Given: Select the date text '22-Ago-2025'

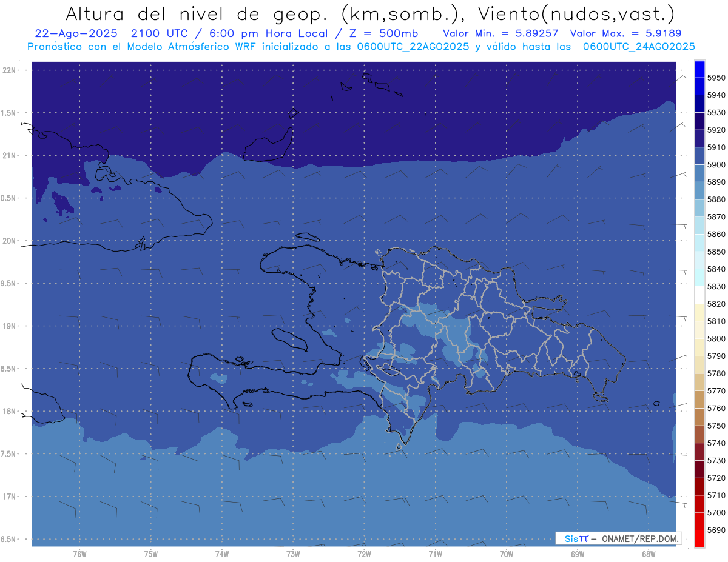Looking at the screenshot, I should click(x=75, y=33).
